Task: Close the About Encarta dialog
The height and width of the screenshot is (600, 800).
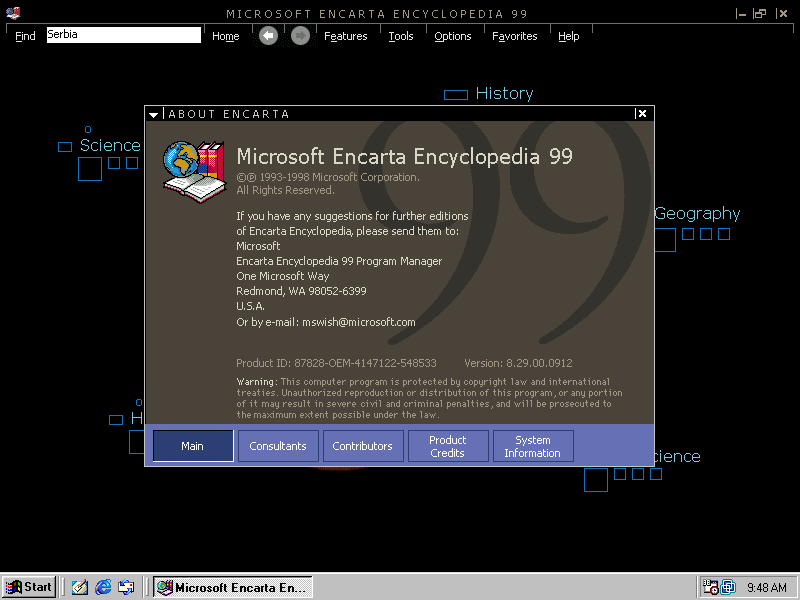Action: (x=642, y=114)
